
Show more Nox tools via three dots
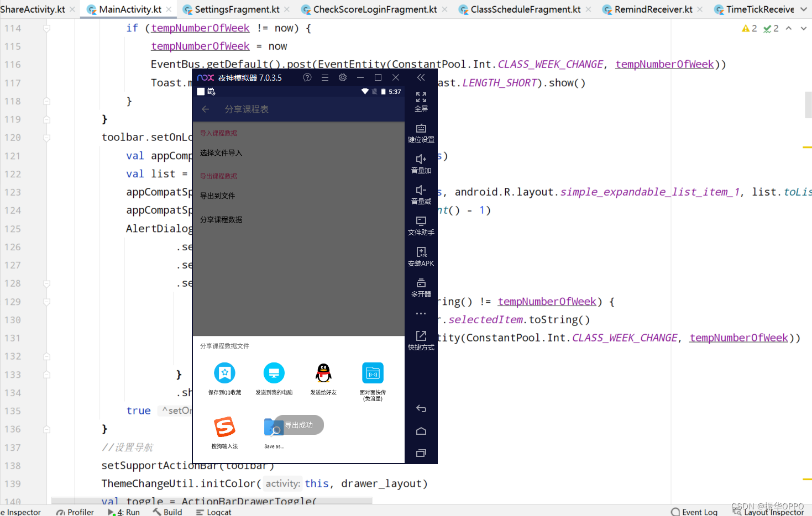coord(421,313)
